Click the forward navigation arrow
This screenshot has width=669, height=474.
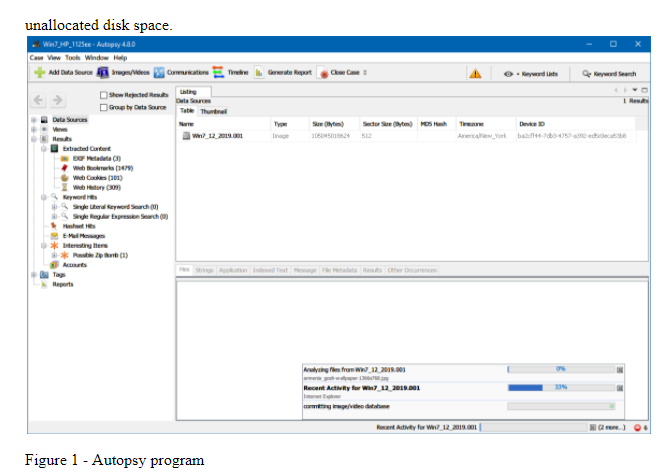coord(58,100)
